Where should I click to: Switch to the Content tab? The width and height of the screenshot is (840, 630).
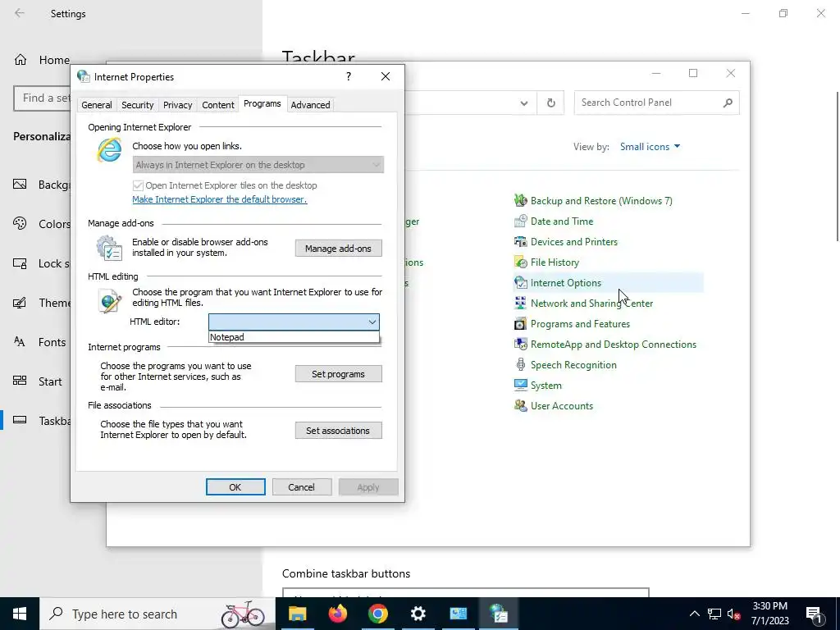pyautogui.click(x=218, y=105)
